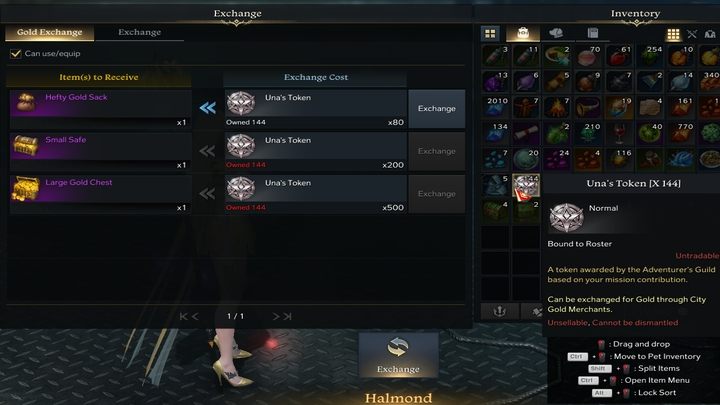Switch inventory to yellow grid view

point(673,34)
